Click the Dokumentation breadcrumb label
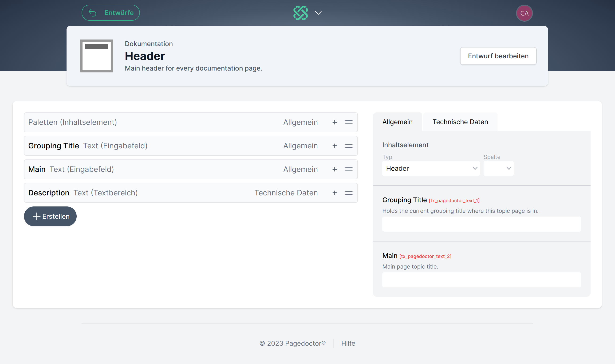Viewport: 615px width, 364px height. (149, 44)
